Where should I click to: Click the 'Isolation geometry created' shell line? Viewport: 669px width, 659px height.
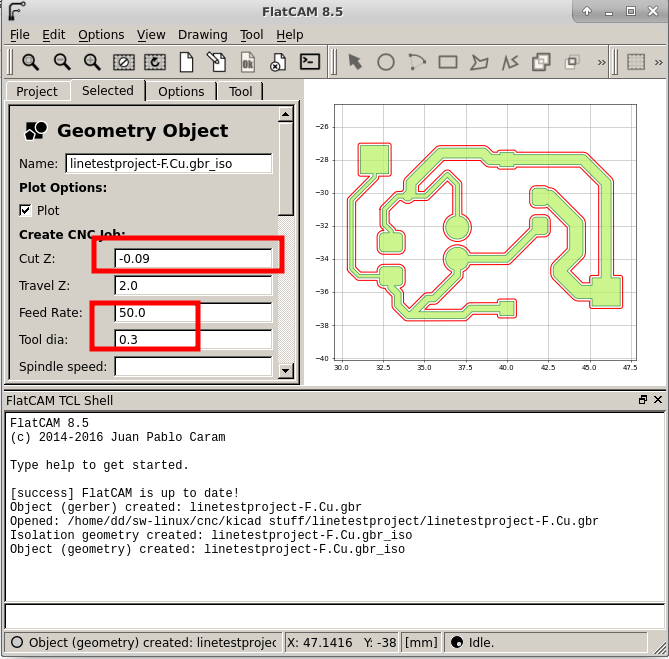(x=211, y=535)
